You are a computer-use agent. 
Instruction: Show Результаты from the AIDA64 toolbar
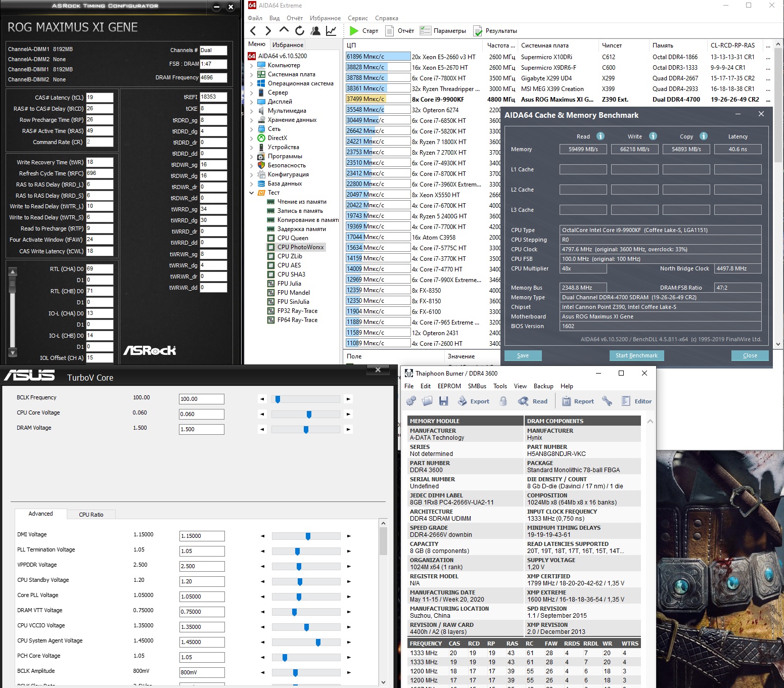coord(495,31)
